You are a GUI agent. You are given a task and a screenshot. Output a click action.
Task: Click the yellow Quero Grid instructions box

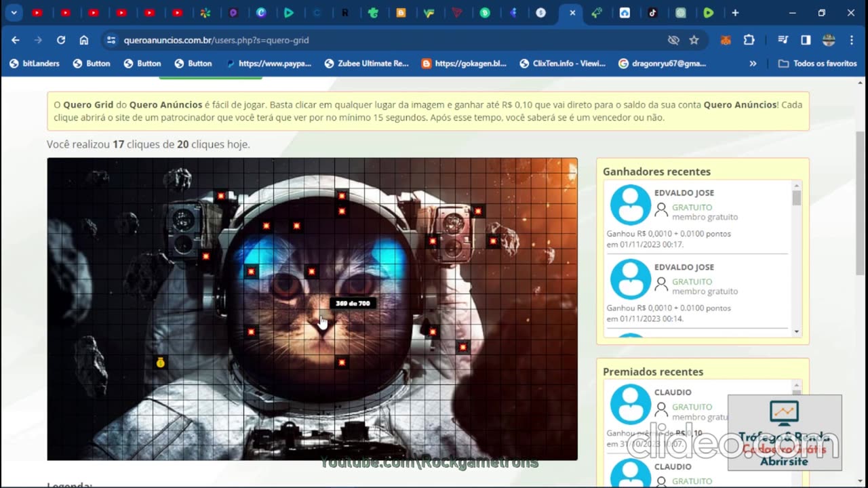(428, 111)
